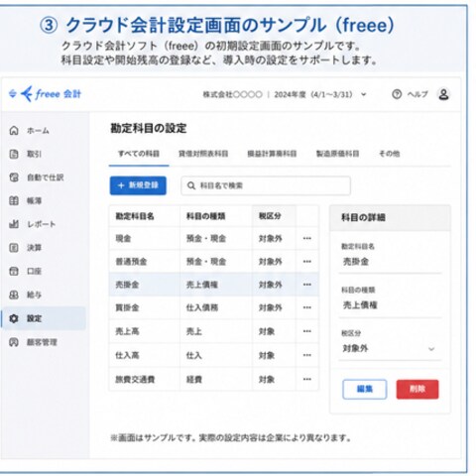The height and width of the screenshot is (476, 476).
Task: Switch to the すべての科目 tab
Action: pos(139,154)
